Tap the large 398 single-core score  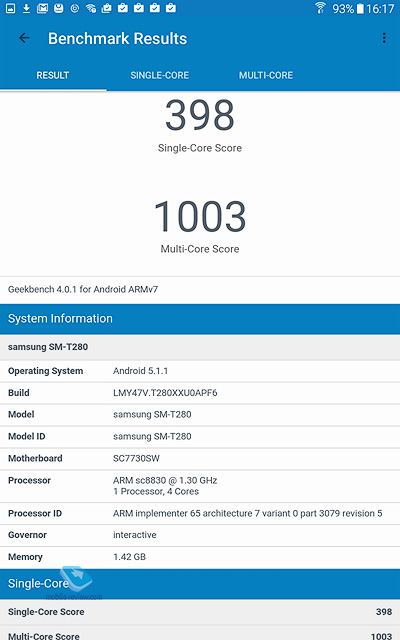pyautogui.click(x=200, y=116)
